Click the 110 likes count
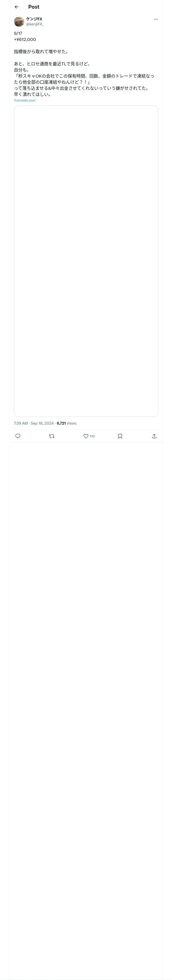 coord(92,436)
